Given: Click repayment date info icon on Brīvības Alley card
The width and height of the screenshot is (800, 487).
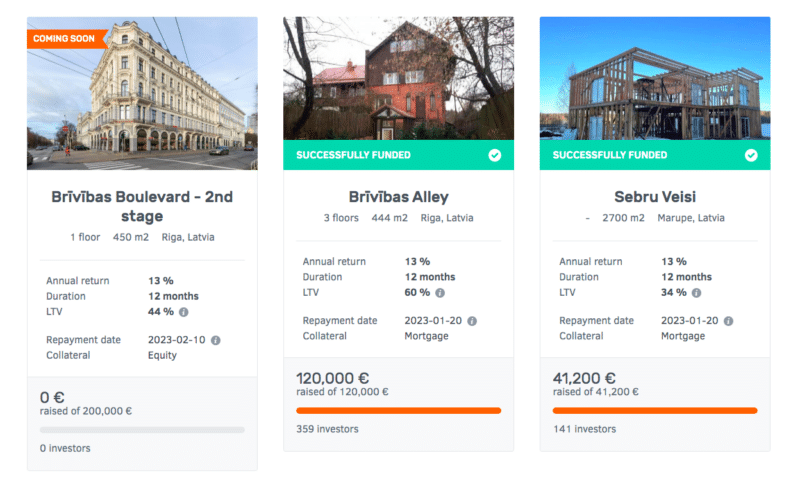Looking at the screenshot, I should [x=472, y=321].
